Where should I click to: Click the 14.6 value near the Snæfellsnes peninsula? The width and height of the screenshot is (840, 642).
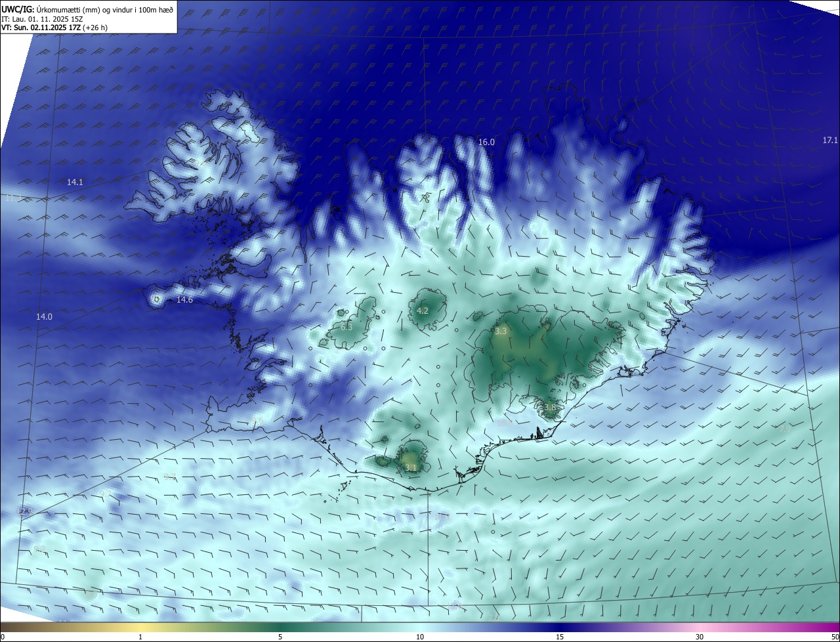click(x=184, y=300)
